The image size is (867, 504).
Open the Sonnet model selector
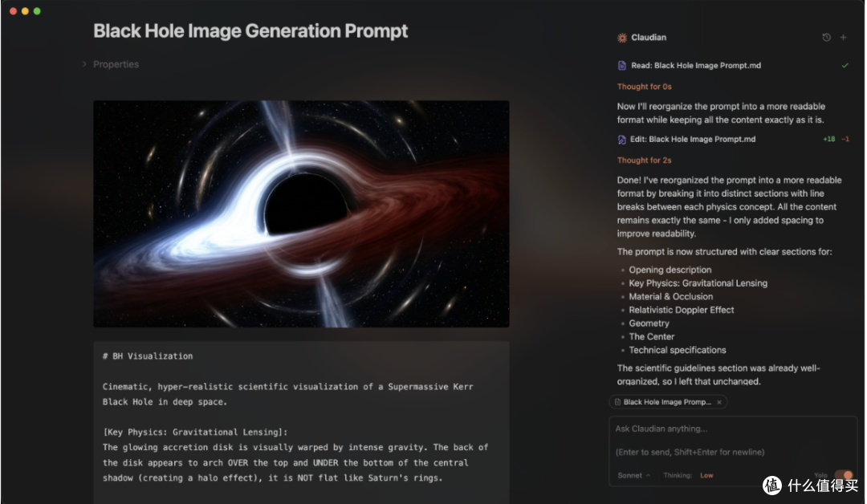pos(633,475)
